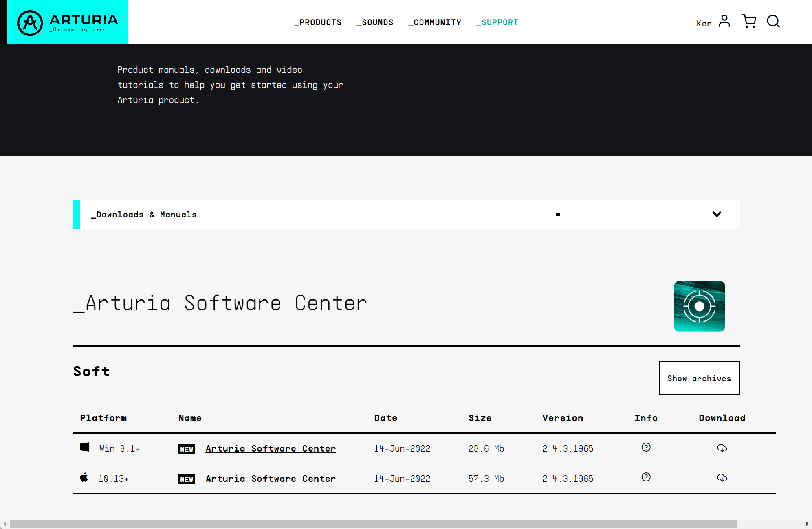Click the Download column header
The height and width of the screenshot is (529, 812).
coord(722,418)
